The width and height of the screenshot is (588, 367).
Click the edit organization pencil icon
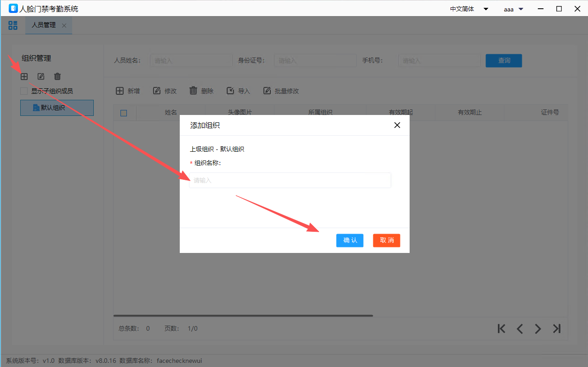click(41, 76)
